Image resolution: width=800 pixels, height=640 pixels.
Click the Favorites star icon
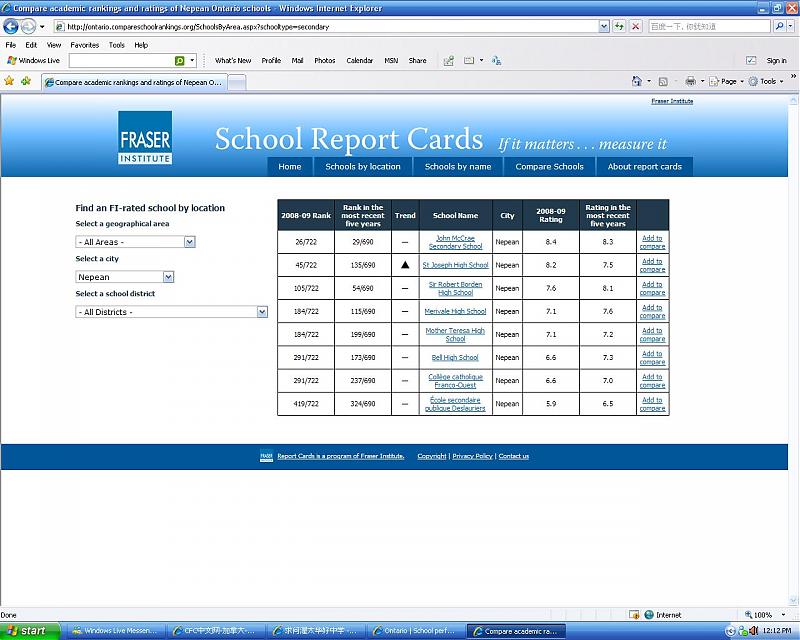9,81
